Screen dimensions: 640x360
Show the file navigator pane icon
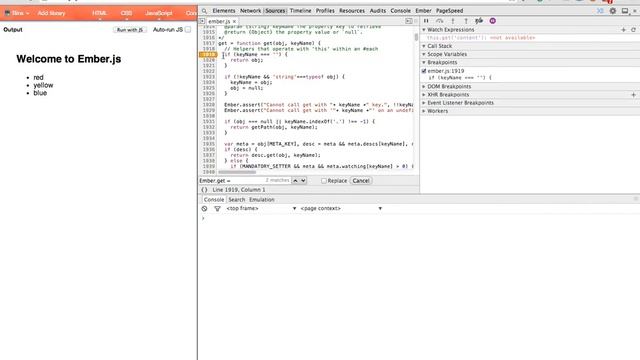pos(202,21)
